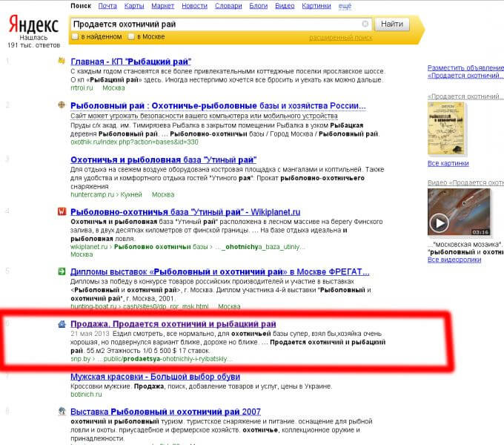504x445 pixels.
Task: Open result Рыболовный рай: Охотничье-рыболовные базы
Action: tap(218, 106)
